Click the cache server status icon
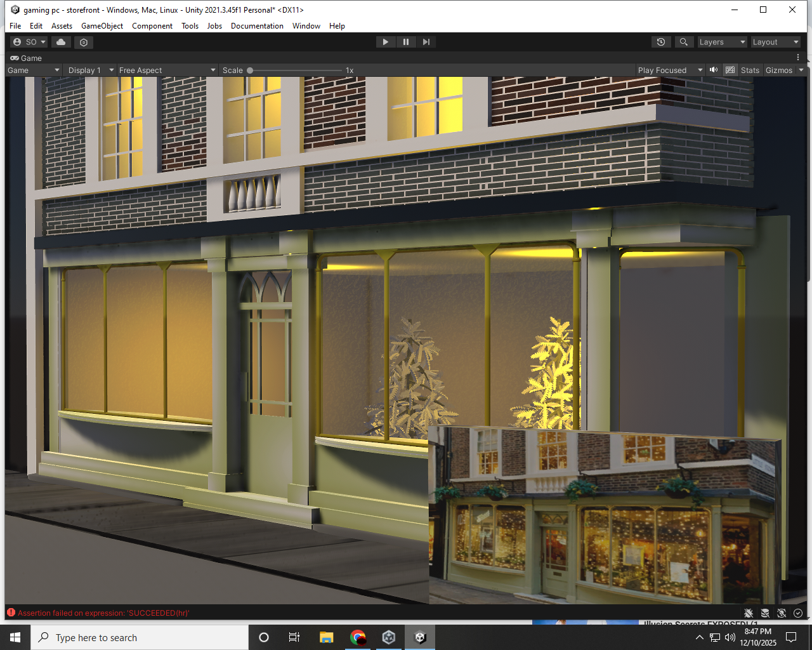Screen dimensions: 812x650 pos(765,613)
